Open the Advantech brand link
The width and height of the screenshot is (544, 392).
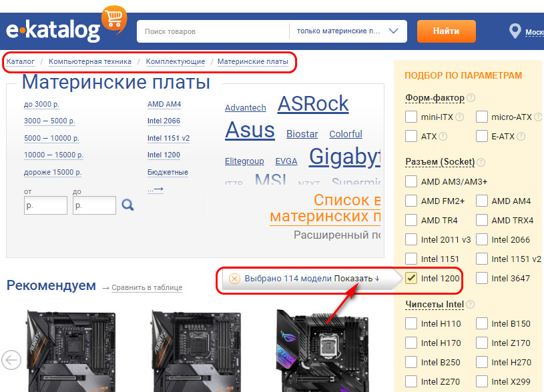point(245,108)
